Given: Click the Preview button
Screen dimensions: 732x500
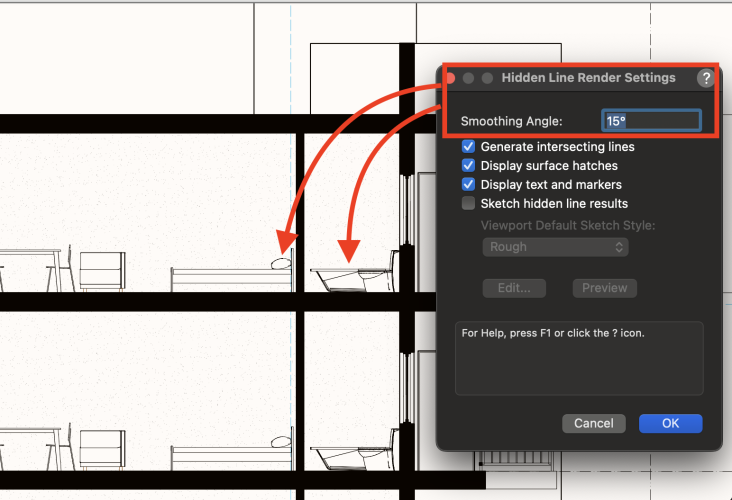Looking at the screenshot, I should (604, 288).
